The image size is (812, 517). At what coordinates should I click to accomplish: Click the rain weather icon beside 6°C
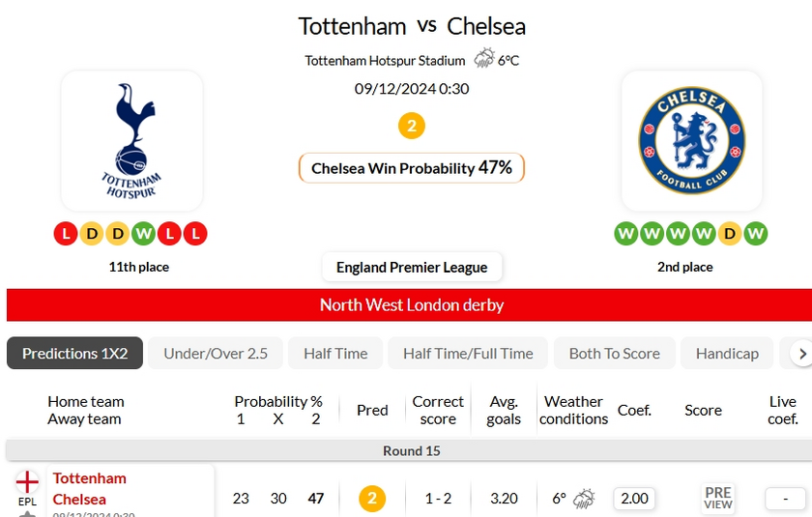pos(484,59)
